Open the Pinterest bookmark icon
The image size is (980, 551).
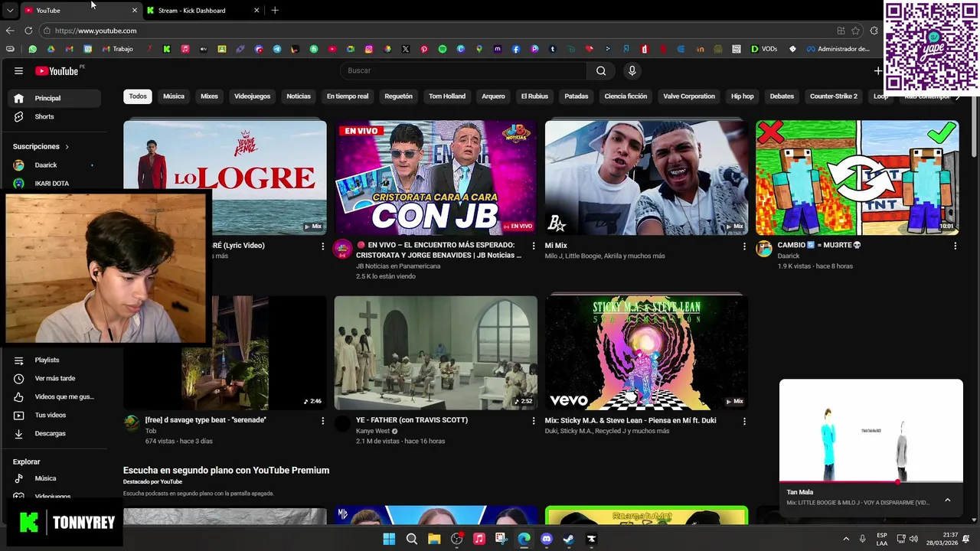pos(424,49)
